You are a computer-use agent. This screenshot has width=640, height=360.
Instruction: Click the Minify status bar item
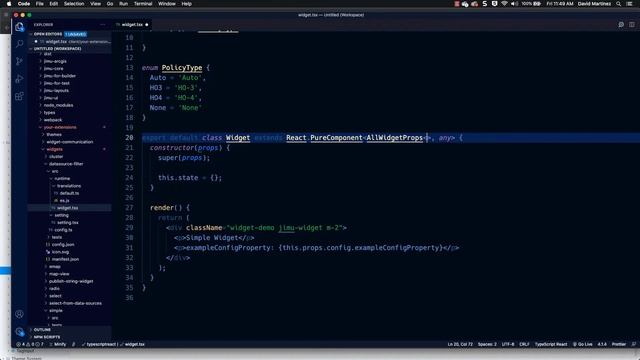[x=58, y=344]
